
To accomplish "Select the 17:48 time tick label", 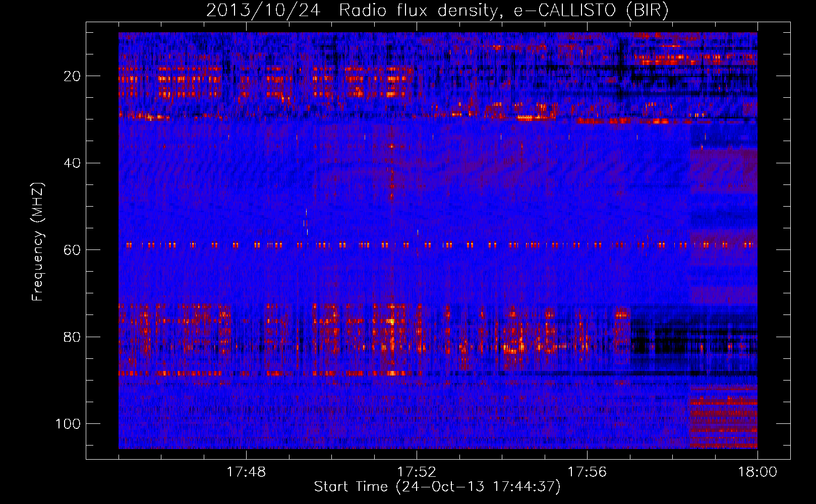I will coord(246,472).
